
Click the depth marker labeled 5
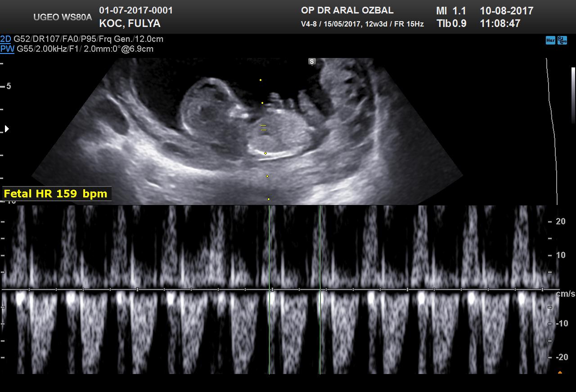[x=9, y=86]
